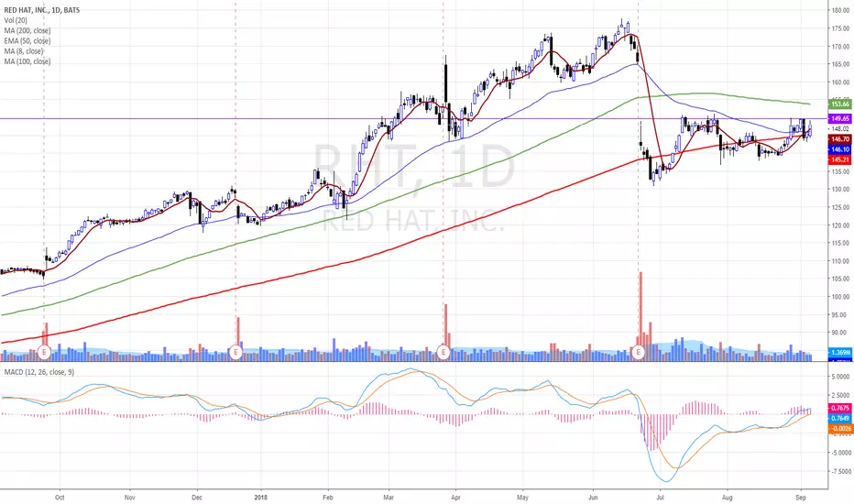Click the Sep label on time axis

point(801,498)
